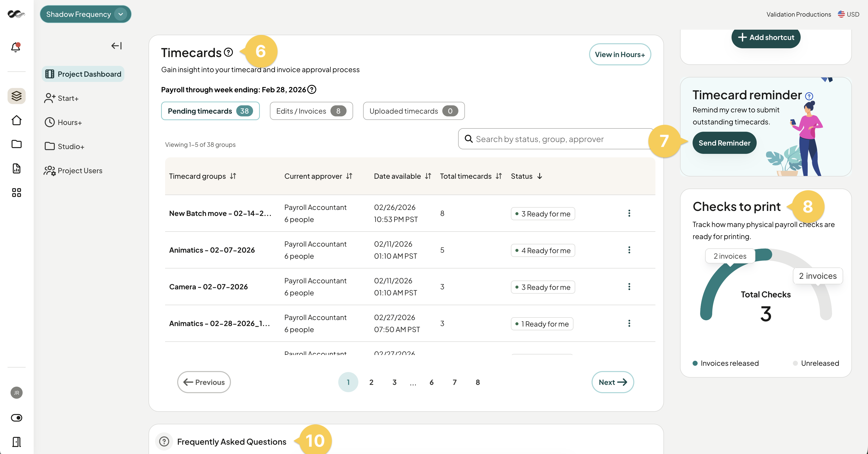Open Studio+ in navigation
The height and width of the screenshot is (454, 868).
[64, 147]
